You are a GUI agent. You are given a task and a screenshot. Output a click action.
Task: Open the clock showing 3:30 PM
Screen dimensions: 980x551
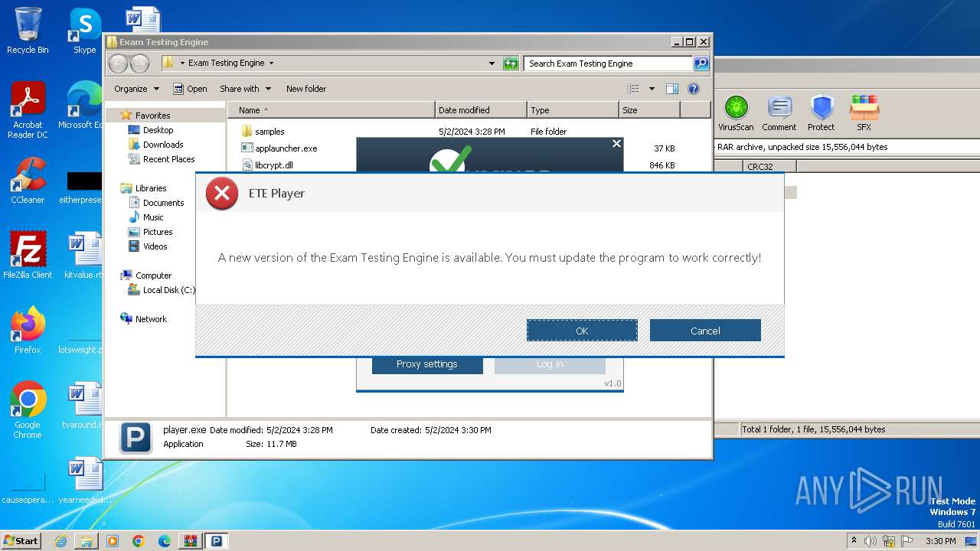point(940,541)
